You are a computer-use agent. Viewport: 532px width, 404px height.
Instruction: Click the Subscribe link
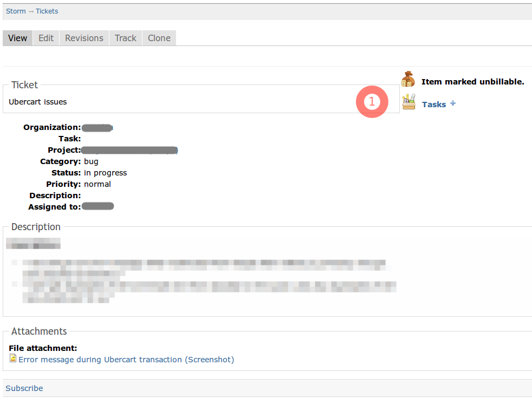[x=24, y=388]
